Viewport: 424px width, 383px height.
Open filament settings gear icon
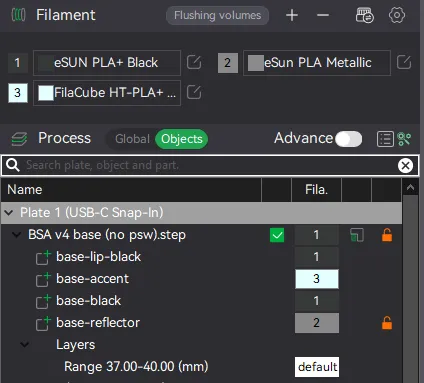397,15
